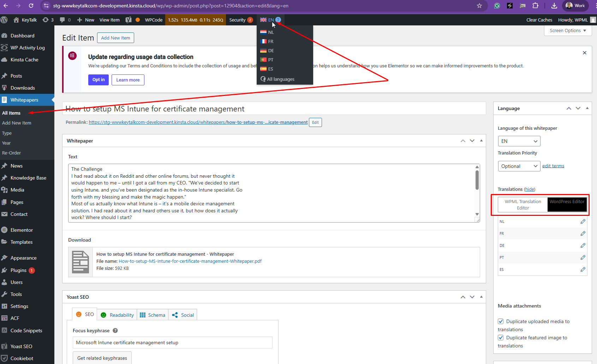This screenshot has width=597, height=364.
Task: Open the New content menu in admin bar
Action: (x=85, y=20)
